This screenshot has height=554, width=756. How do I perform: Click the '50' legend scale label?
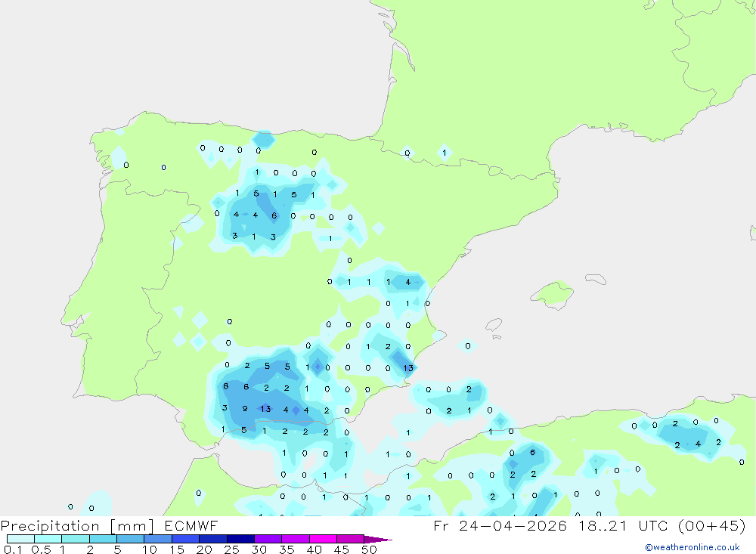point(369,549)
